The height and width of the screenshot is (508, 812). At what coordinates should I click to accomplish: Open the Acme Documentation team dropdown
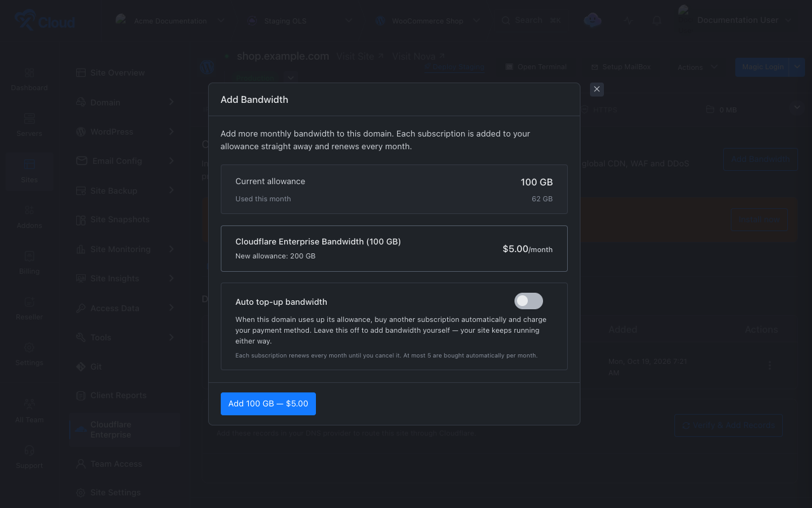[171, 20]
